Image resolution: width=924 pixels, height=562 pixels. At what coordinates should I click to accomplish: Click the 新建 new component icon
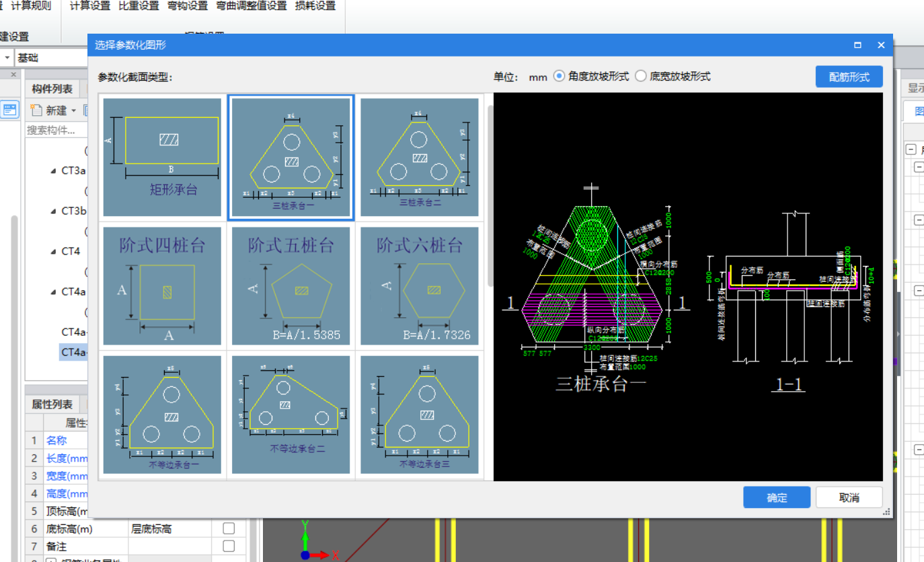tap(36, 110)
